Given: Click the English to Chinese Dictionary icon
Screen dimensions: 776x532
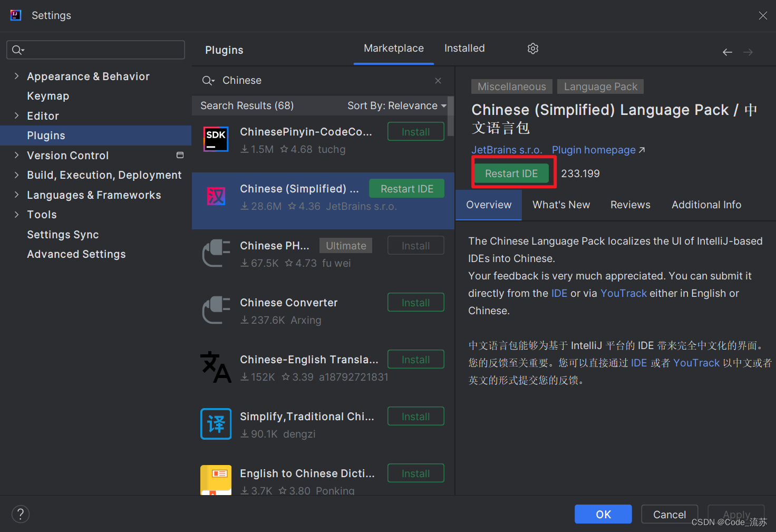Looking at the screenshot, I should point(216,480).
